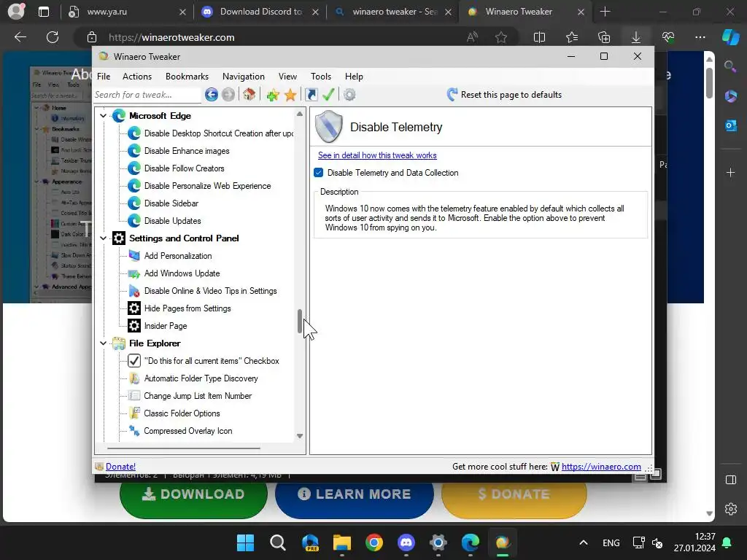
Task: Open the Navigation menu
Action: (x=244, y=77)
